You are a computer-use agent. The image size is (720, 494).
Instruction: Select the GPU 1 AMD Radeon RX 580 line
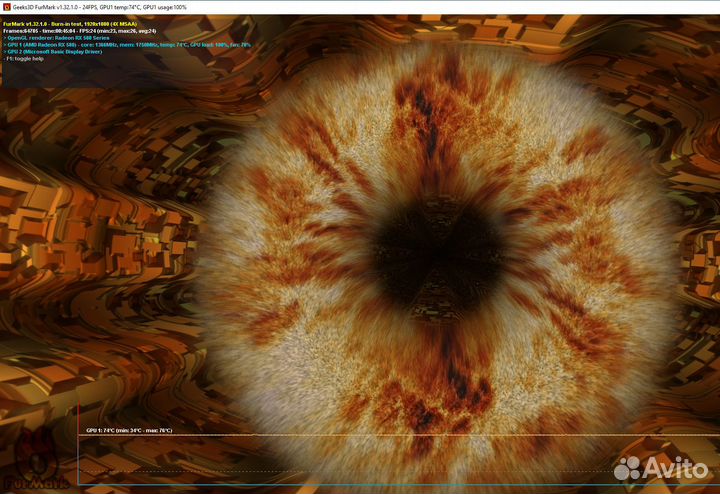127,45
